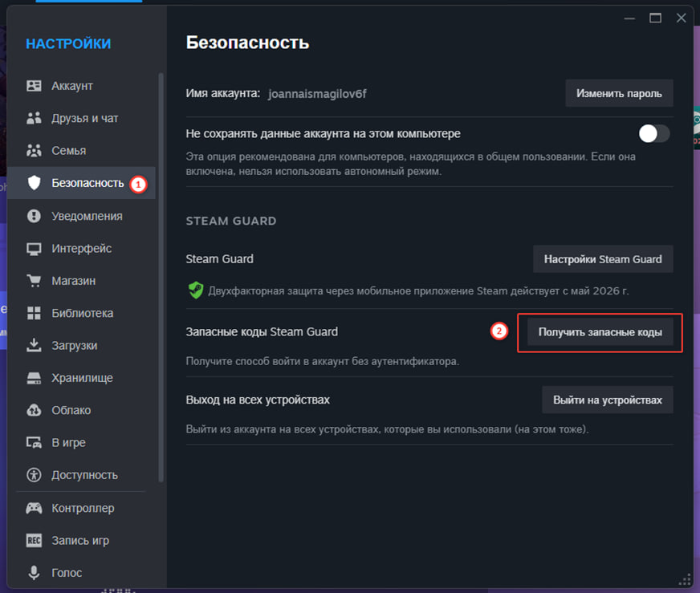
Task: Switch to the Интерфейс settings
Action: click(x=81, y=249)
